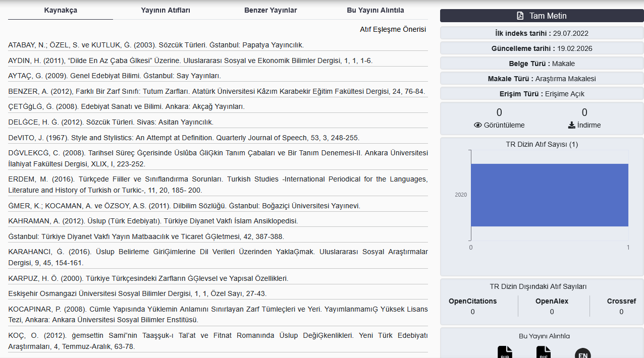The width and height of the screenshot is (644, 358).
Task: Select the Bu Yayını Alıntıla tab
Action: [x=375, y=10]
